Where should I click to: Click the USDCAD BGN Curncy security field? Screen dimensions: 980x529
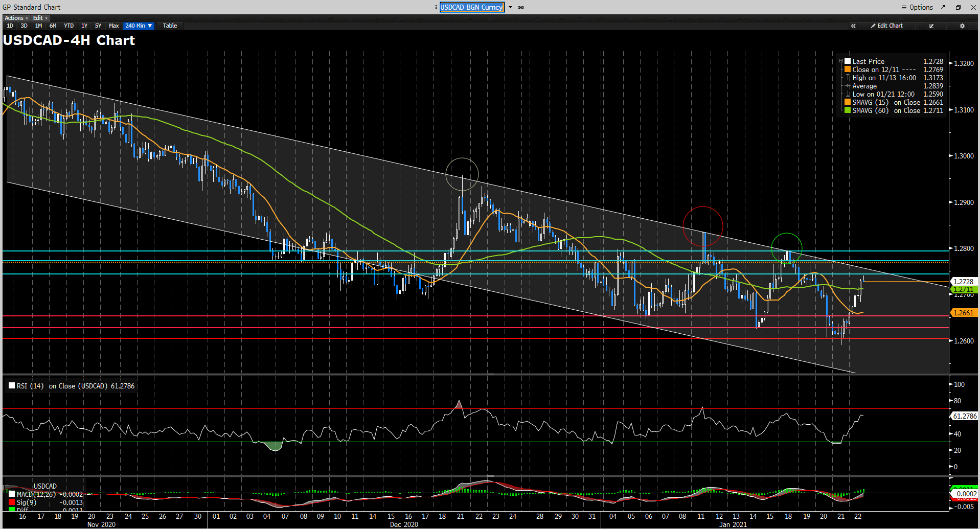click(x=472, y=7)
